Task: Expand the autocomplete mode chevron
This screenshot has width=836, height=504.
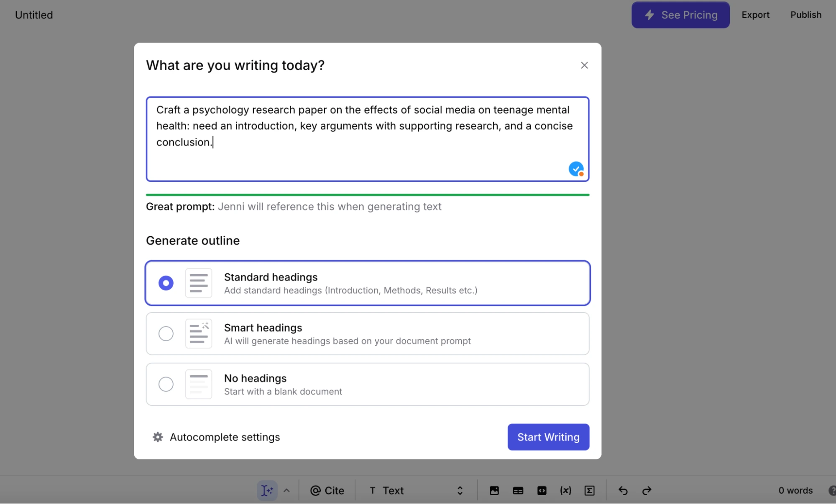Action: pyautogui.click(x=286, y=490)
